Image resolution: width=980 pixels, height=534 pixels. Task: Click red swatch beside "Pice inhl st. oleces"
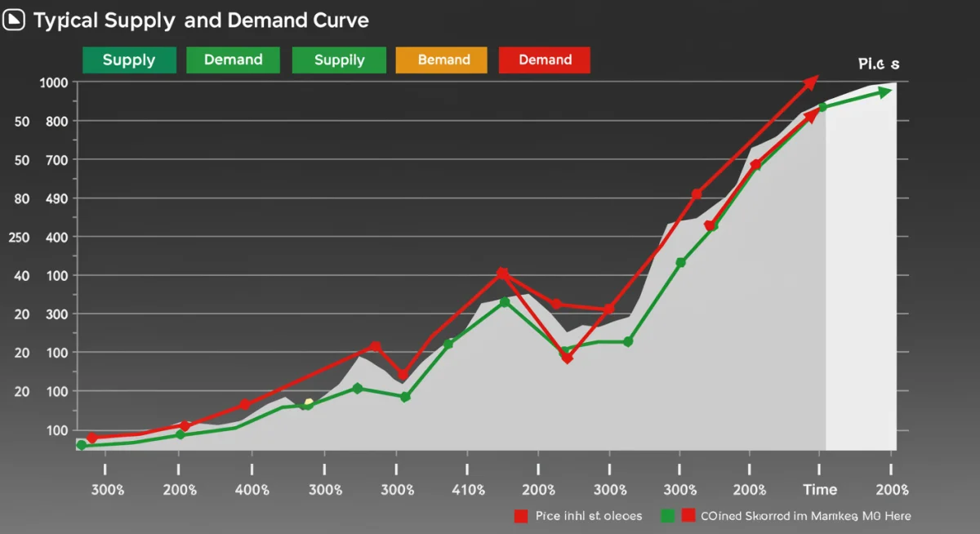coord(521,516)
